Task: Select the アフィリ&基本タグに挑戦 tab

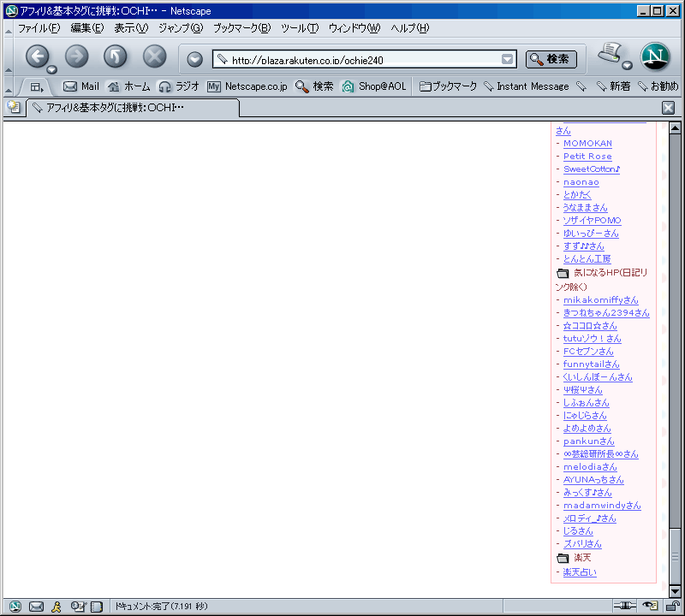Action: pyautogui.click(x=133, y=108)
